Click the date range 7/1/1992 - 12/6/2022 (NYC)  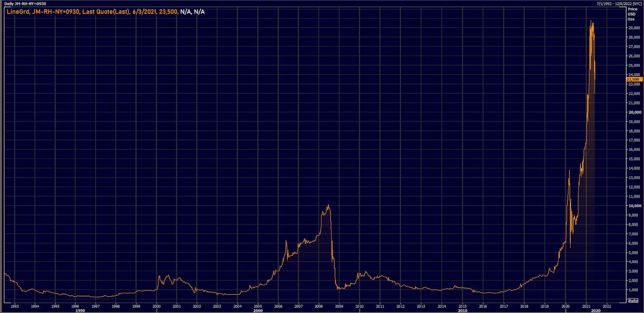(619, 4)
